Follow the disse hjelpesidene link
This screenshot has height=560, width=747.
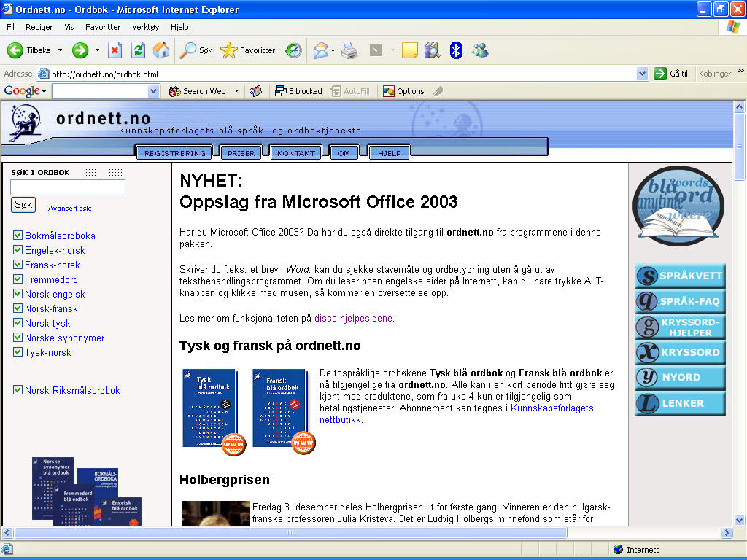(354, 318)
